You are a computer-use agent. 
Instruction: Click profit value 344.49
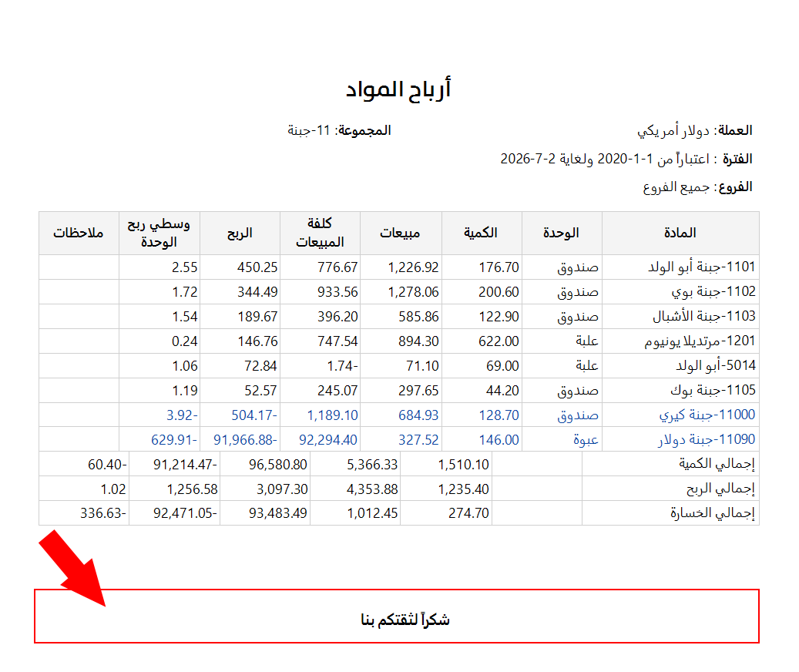tap(257, 292)
